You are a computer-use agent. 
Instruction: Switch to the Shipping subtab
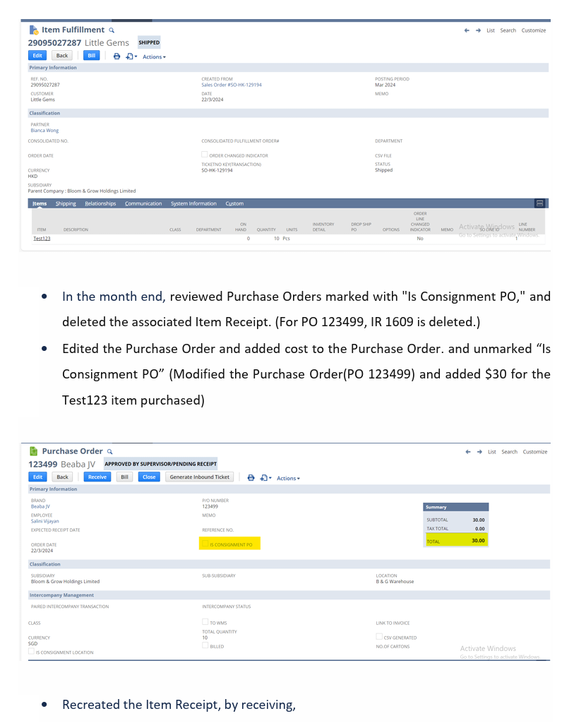tap(66, 204)
